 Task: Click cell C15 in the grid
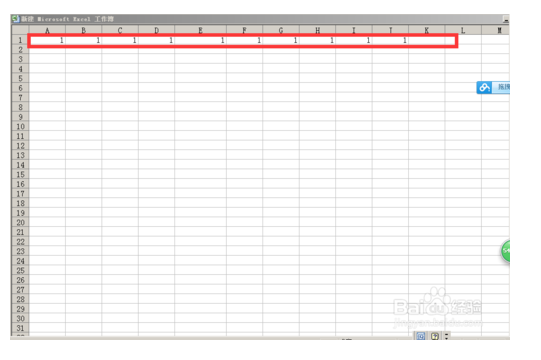(x=120, y=175)
